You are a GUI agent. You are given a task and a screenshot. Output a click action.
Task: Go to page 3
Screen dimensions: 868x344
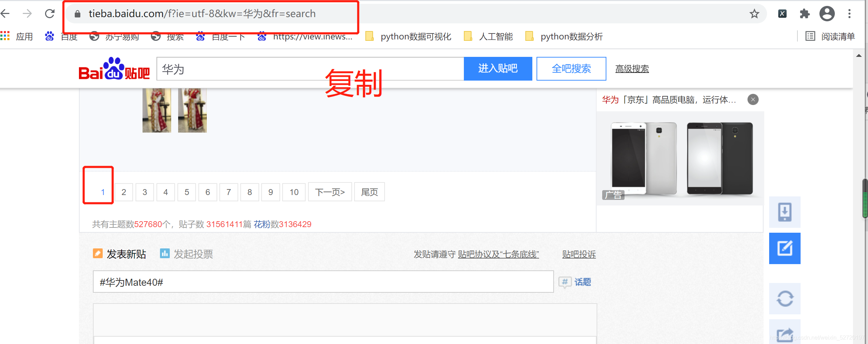pos(145,192)
